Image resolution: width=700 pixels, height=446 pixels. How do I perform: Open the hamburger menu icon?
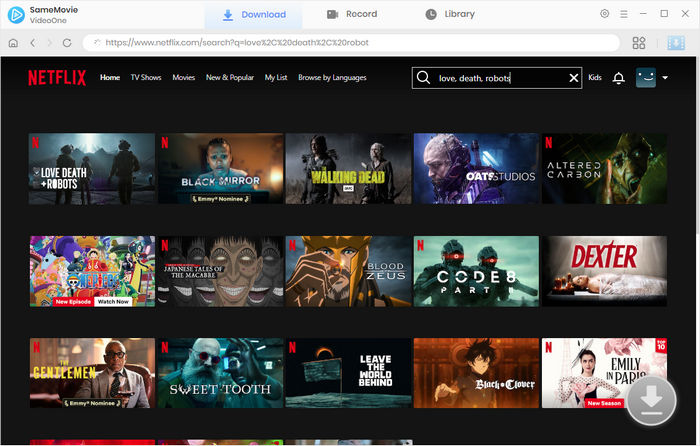pyautogui.click(x=624, y=14)
